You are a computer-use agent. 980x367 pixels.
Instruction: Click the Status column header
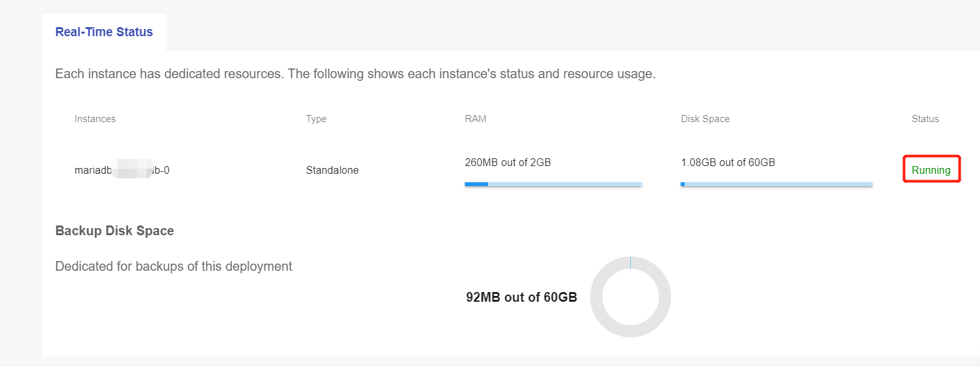tap(925, 119)
